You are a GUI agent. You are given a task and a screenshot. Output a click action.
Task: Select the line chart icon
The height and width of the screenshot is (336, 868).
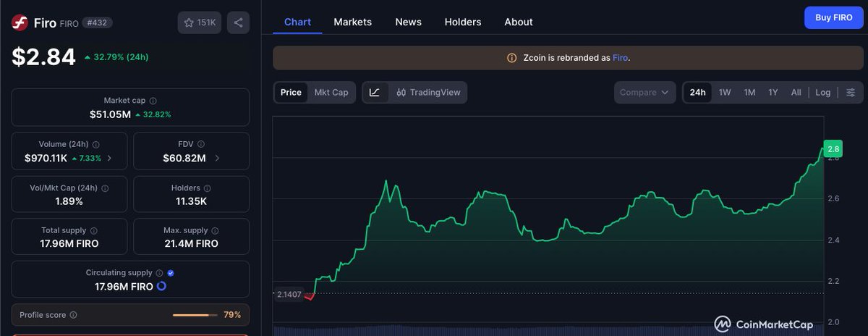375,92
